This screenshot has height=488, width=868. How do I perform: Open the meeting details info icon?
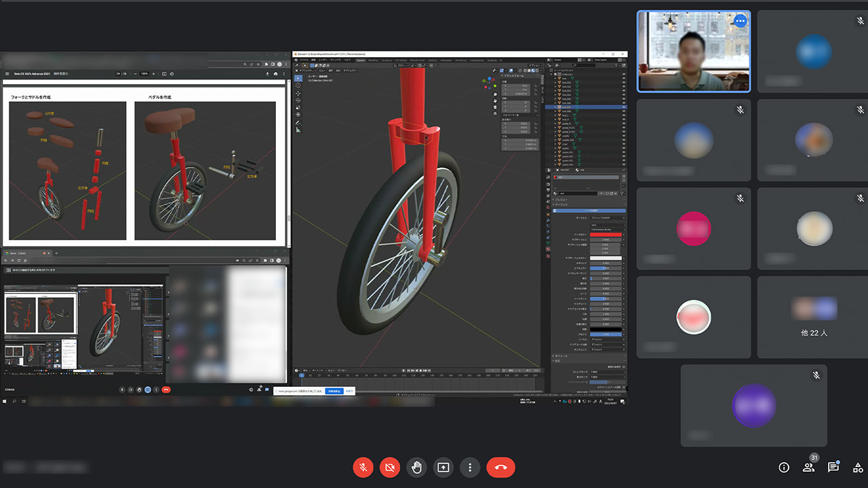[784, 468]
